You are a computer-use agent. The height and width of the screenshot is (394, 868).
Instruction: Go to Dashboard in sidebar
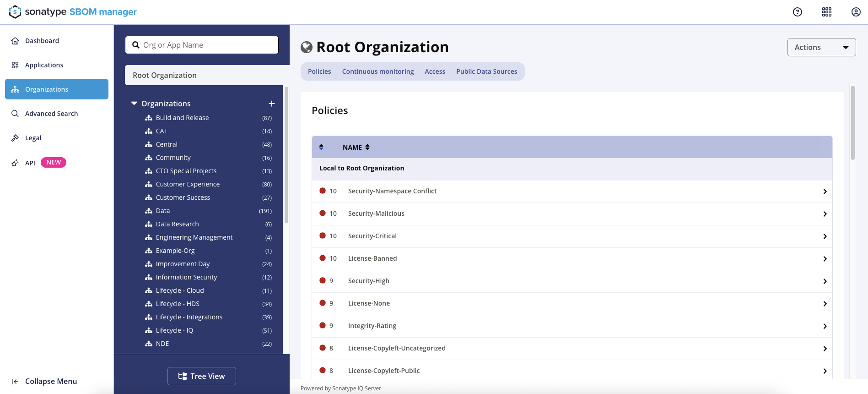click(x=57, y=41)
